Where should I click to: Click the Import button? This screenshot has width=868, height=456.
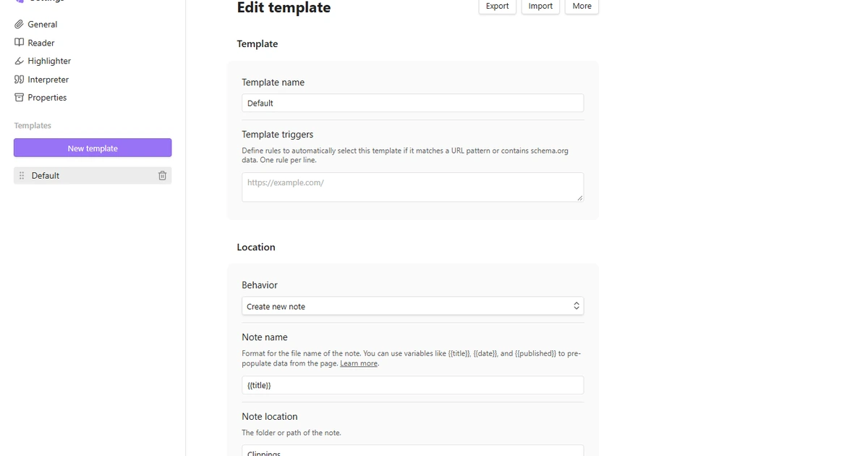tap(540, 7)
